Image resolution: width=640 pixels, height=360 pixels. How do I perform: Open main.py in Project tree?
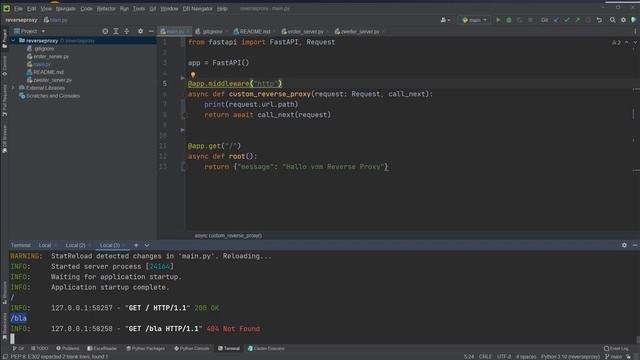(39, 64)
